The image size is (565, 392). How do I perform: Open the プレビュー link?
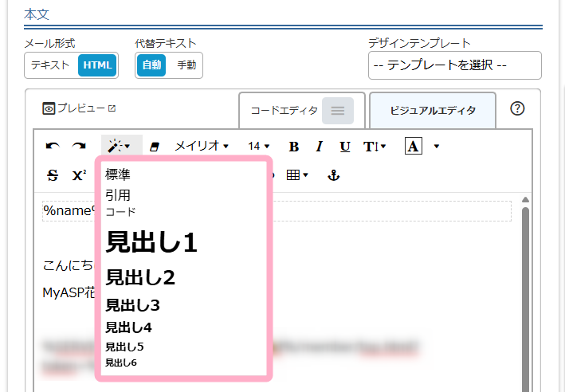click(x=80, y=108)
